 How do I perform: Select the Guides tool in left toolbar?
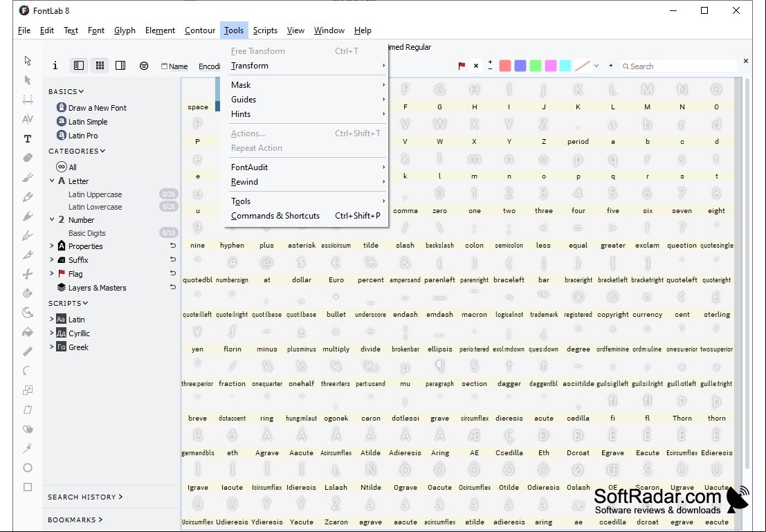(28, 100)
